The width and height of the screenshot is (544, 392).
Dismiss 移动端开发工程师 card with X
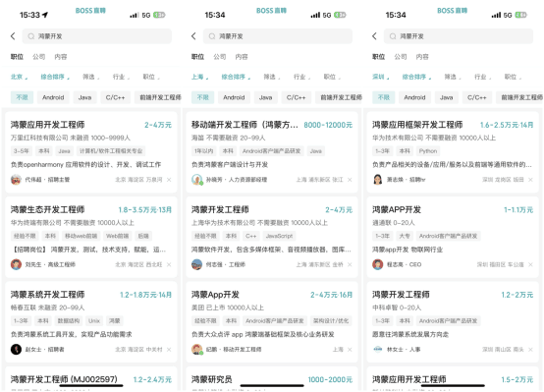[x=350, y=180]
